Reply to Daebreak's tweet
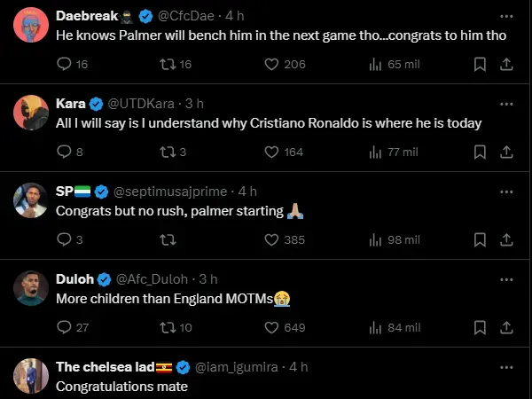The height and width of the screenshot is (399, 532). [x=63, y=64]
